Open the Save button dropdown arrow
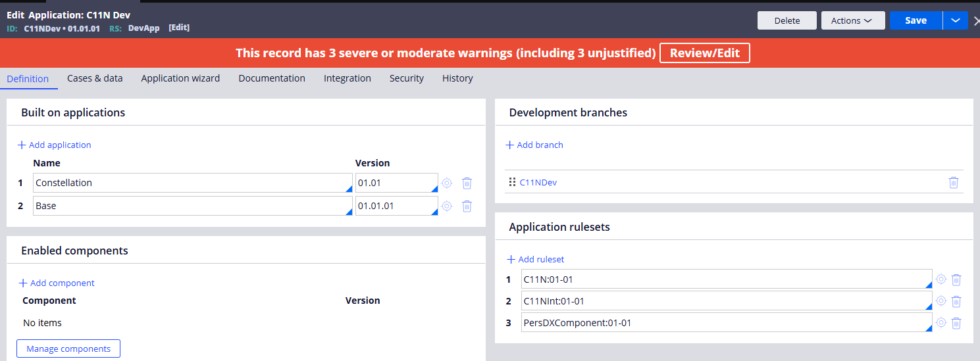This screenshot has width=980, height=361. click(955, 20)
